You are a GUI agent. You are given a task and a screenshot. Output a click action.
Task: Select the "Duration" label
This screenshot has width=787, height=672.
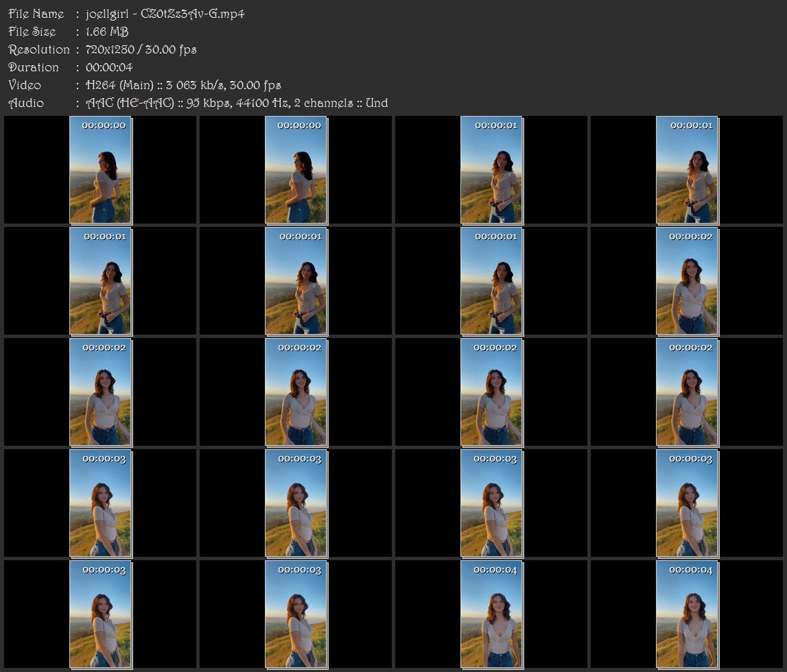coord(34,67)
